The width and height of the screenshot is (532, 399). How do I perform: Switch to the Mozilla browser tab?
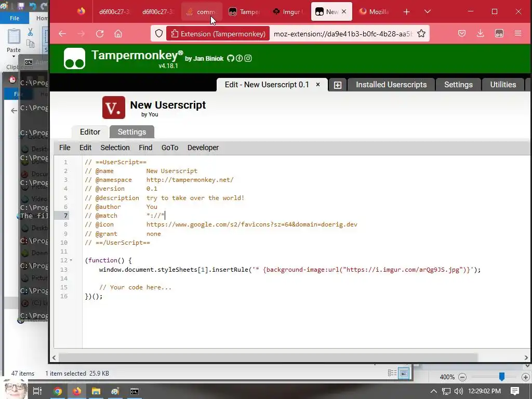click(x=374, y=12)
